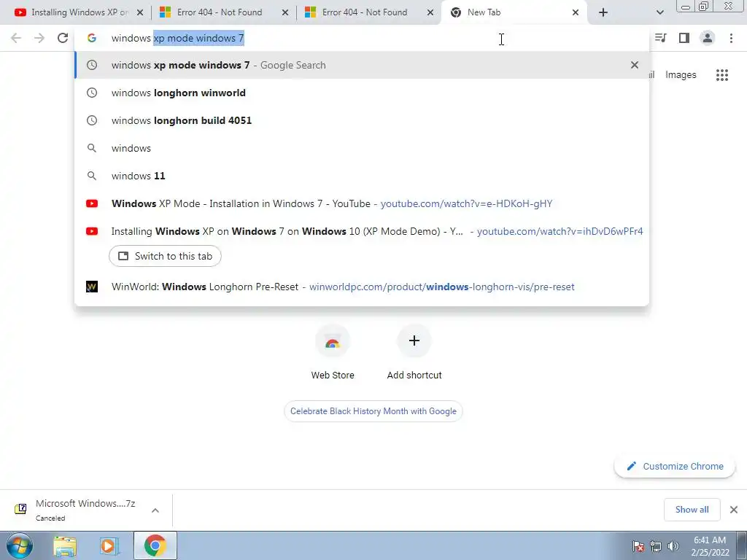Screen dimensions: 747x560
Task: Click the search magnifier beside 'windows 11'
Action: pos(92,176)
